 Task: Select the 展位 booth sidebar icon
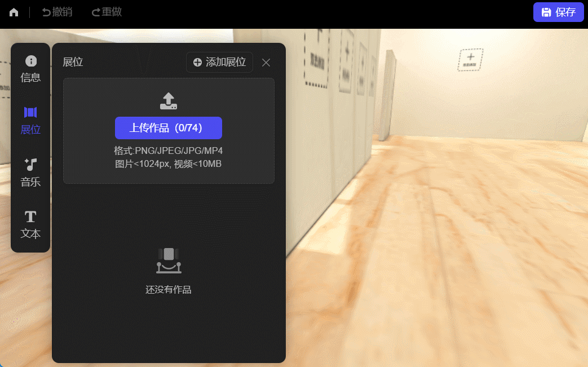pos(30,119)
